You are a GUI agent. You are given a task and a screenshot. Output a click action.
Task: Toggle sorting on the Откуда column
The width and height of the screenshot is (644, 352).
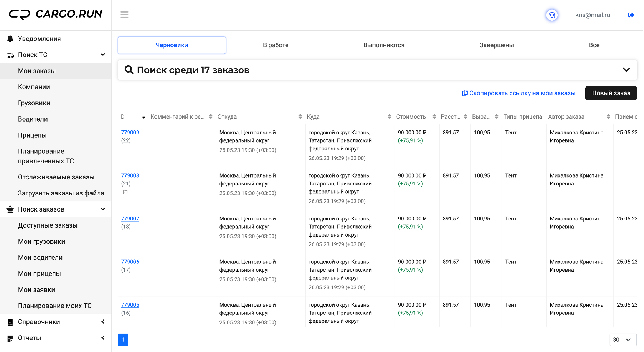[300, 116]
